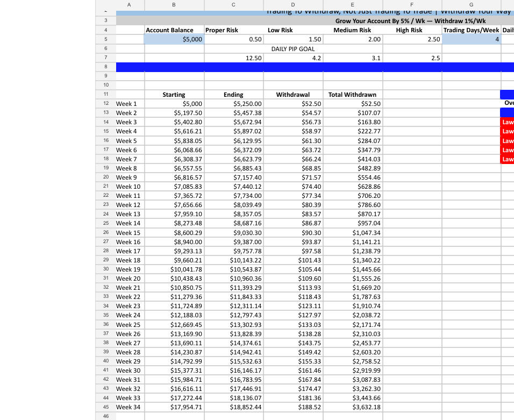Select column header D
This screenshot has height=420, width=514.
coord(293,5)
